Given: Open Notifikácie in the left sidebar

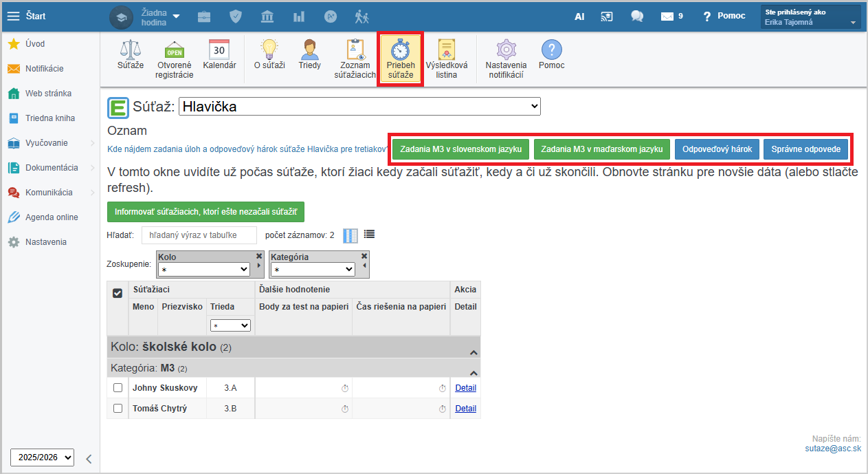Looking at the screenshot, I should (x=44, y=69).
